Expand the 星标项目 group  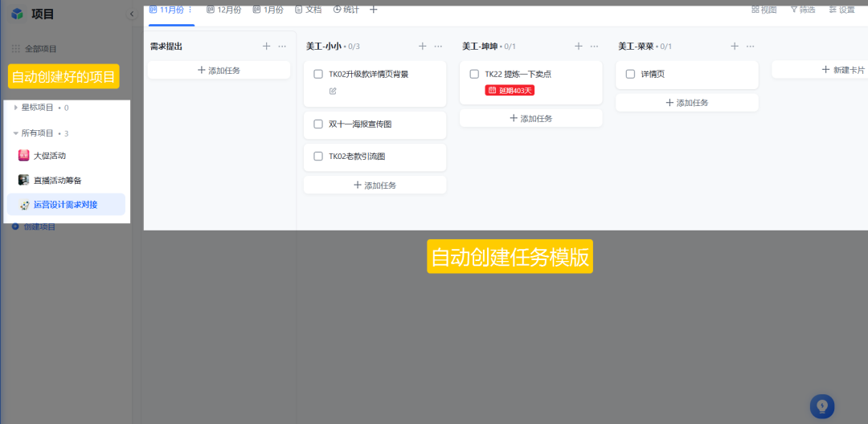15,108
